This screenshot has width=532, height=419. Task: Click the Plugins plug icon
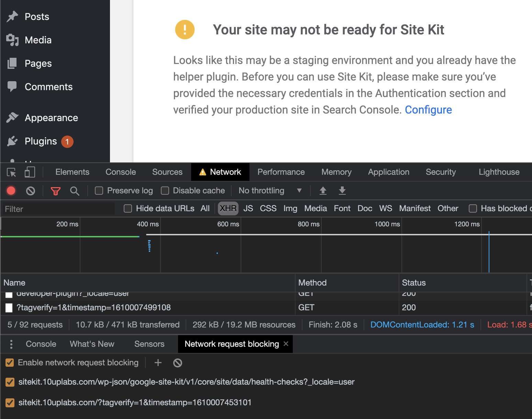point(12,141)
